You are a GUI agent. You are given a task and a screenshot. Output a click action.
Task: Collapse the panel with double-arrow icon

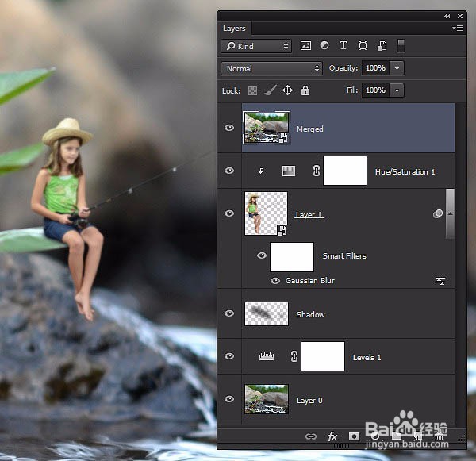coord(447,16)
